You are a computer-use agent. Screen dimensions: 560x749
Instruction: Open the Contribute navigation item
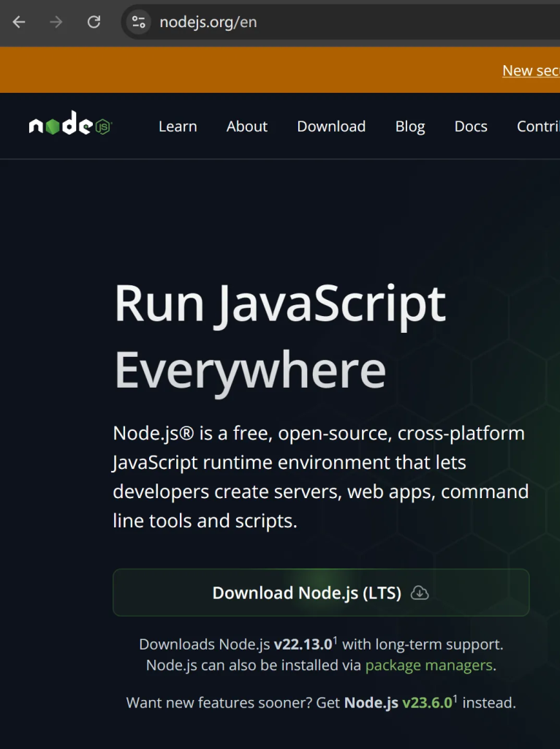538,127
